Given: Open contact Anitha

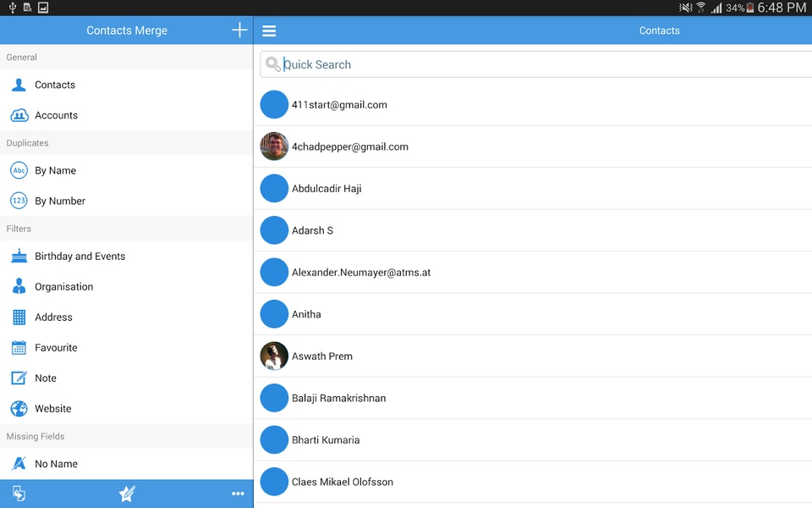Looking at the screenshot, I should coord(533,314).
